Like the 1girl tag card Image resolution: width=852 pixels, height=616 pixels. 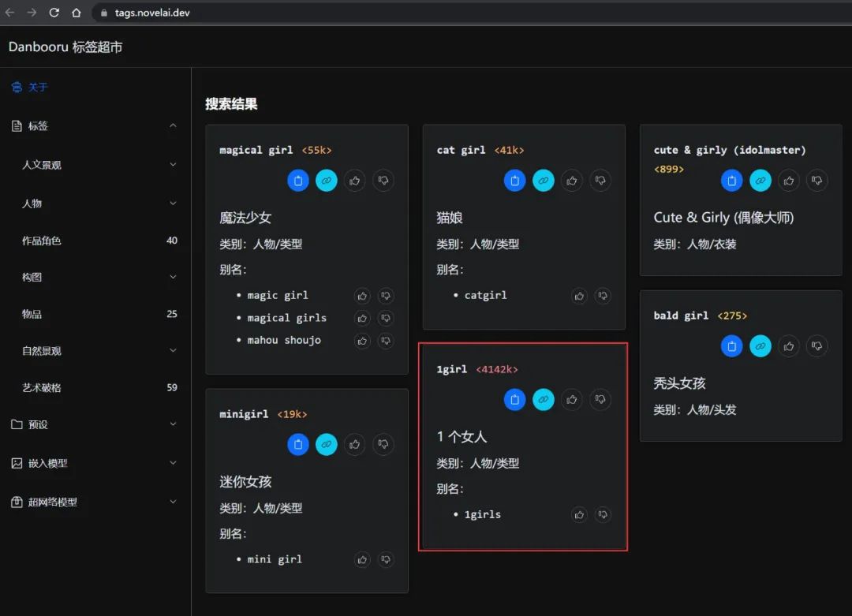click(572, 400)
